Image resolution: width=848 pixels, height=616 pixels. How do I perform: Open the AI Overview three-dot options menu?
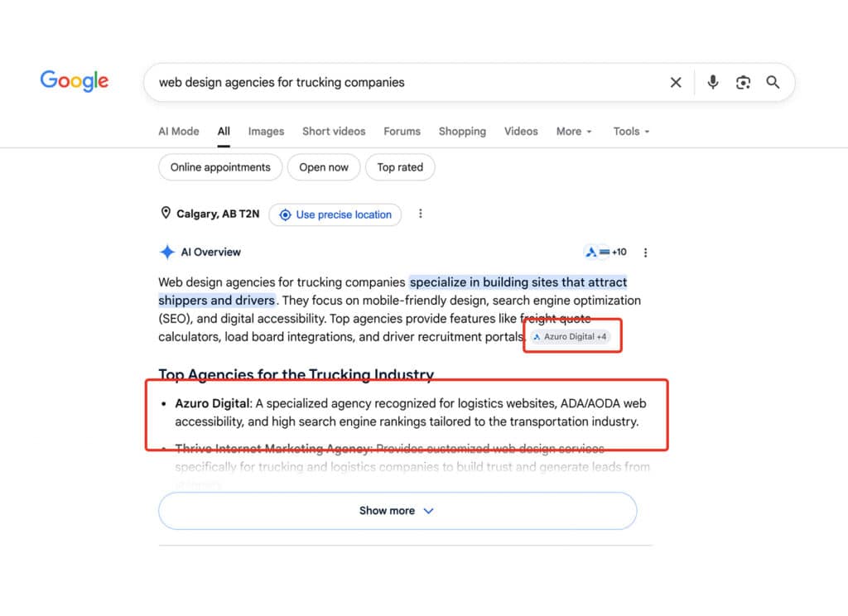(x=645, y=253)
